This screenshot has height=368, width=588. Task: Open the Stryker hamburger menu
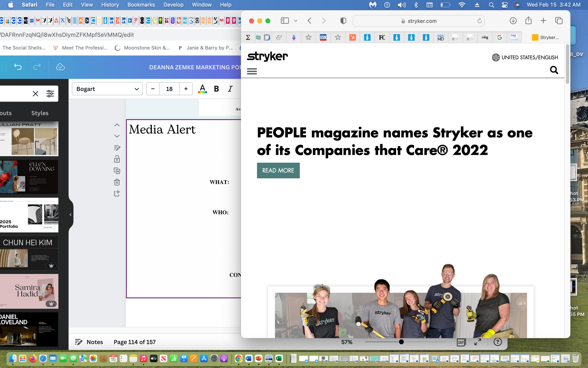[252, 71]
